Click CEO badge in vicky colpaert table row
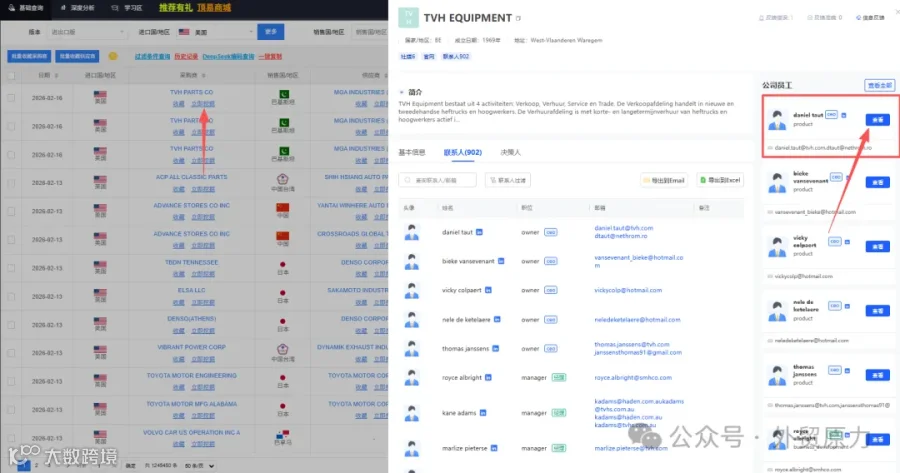The height and width of the screenshot is (473, 900). click(x=550, y=290)
